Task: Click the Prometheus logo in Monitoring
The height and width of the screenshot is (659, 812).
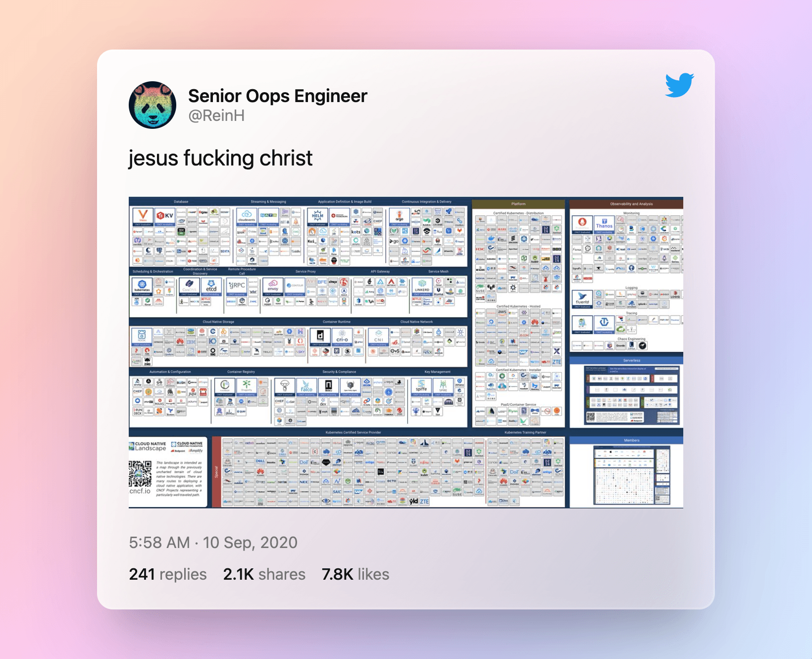Action: click(x=582, y=225)
